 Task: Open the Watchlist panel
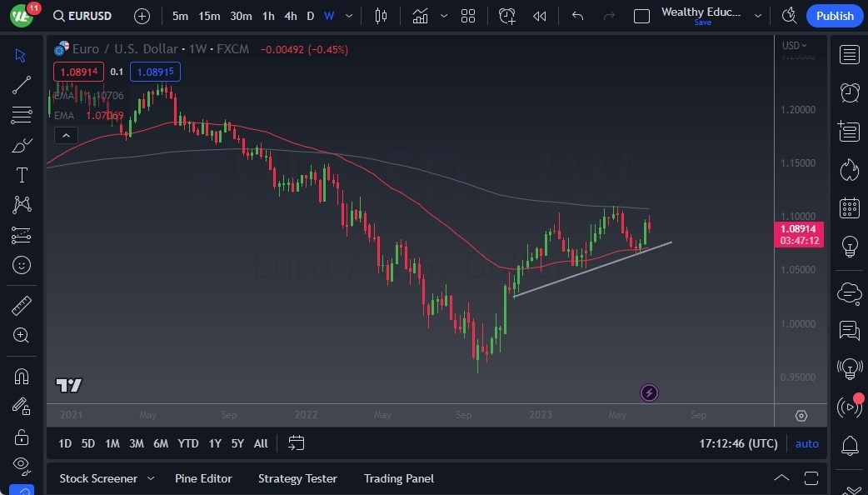tap(849, 54)
